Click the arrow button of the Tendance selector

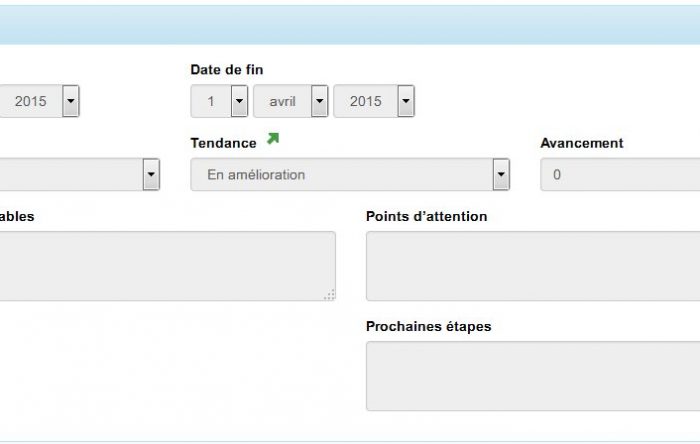501,174
